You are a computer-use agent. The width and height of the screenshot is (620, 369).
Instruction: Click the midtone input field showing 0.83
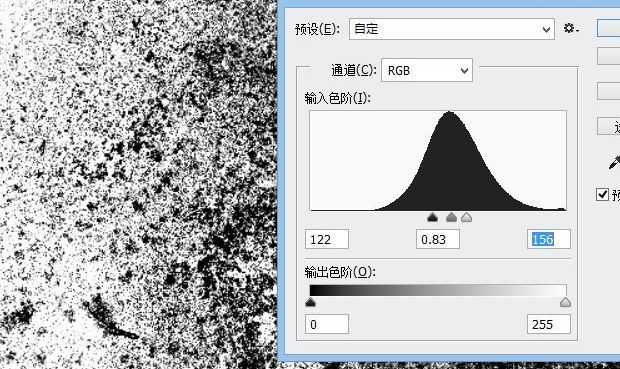438,239
